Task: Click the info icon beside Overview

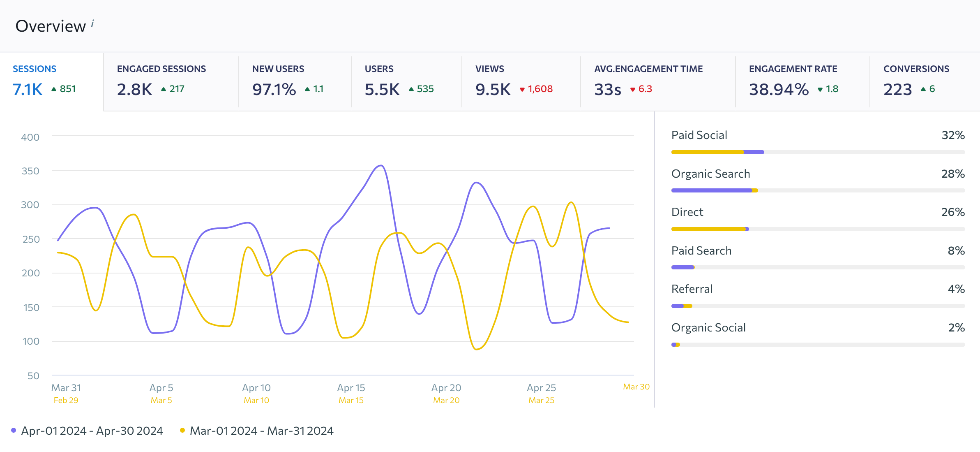Action: 93,23
